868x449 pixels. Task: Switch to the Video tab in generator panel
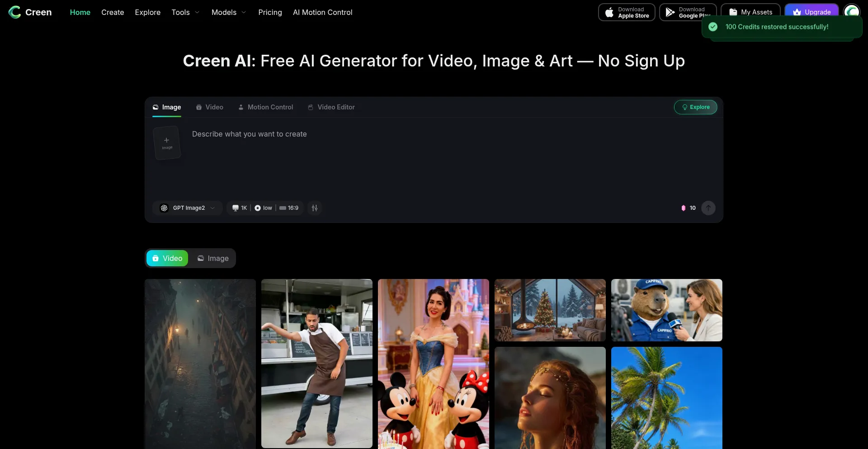pos(209,107)
